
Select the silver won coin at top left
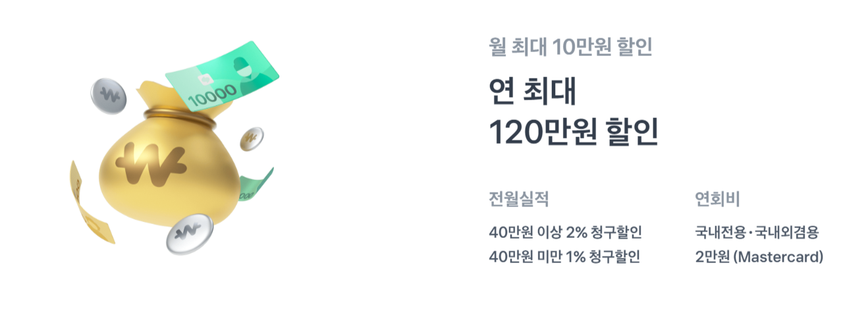(x=107, y=95)
